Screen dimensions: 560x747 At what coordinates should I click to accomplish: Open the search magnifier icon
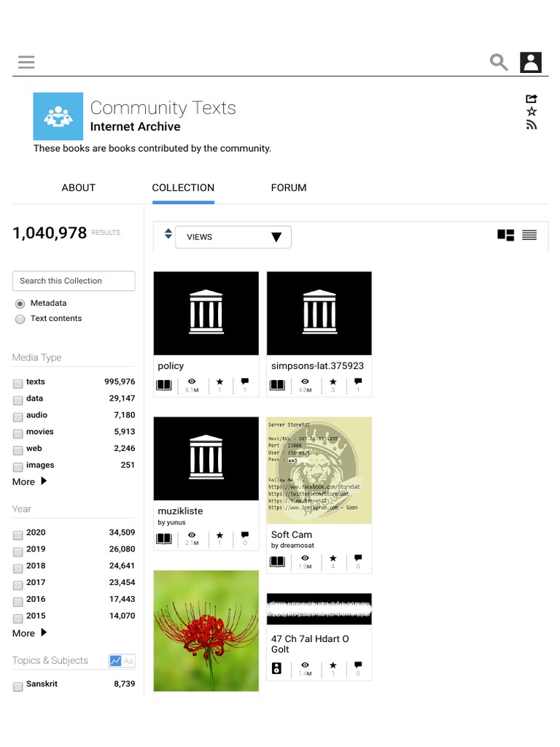tap(499, 62)
